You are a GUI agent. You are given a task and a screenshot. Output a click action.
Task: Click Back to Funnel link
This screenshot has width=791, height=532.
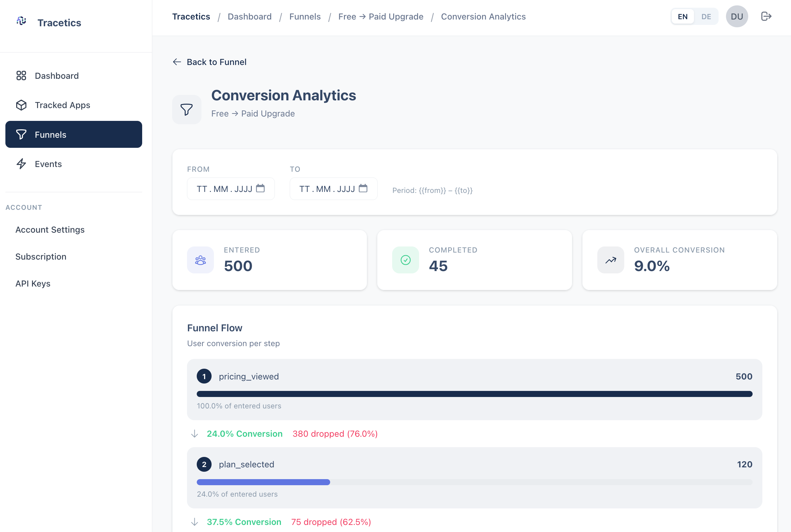point(210,62)
